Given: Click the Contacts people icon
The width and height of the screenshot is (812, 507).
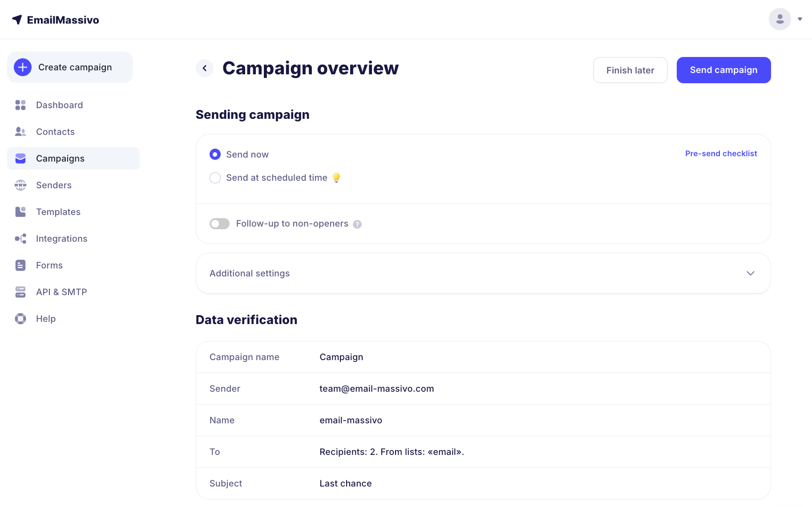Looking at the screenshot, I should point(20,132).
